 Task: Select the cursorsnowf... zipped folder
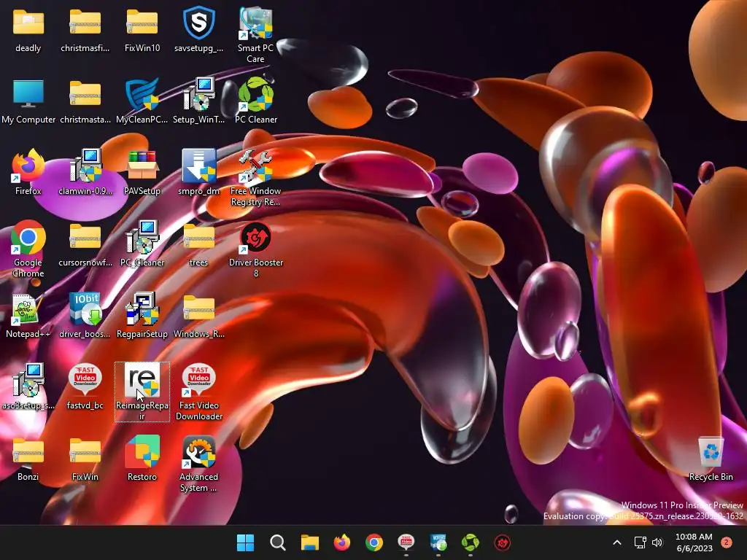(x=85, y=244)
